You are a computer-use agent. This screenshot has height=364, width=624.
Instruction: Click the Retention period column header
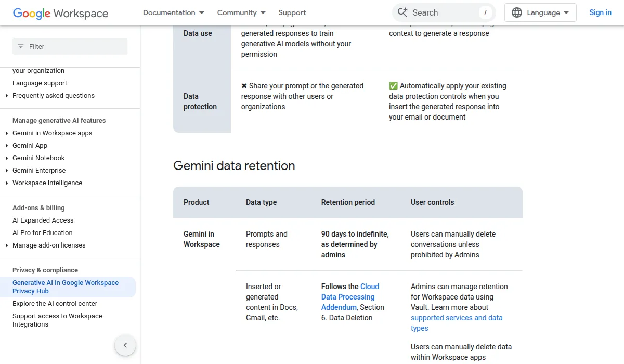click(x=348, y=202)
